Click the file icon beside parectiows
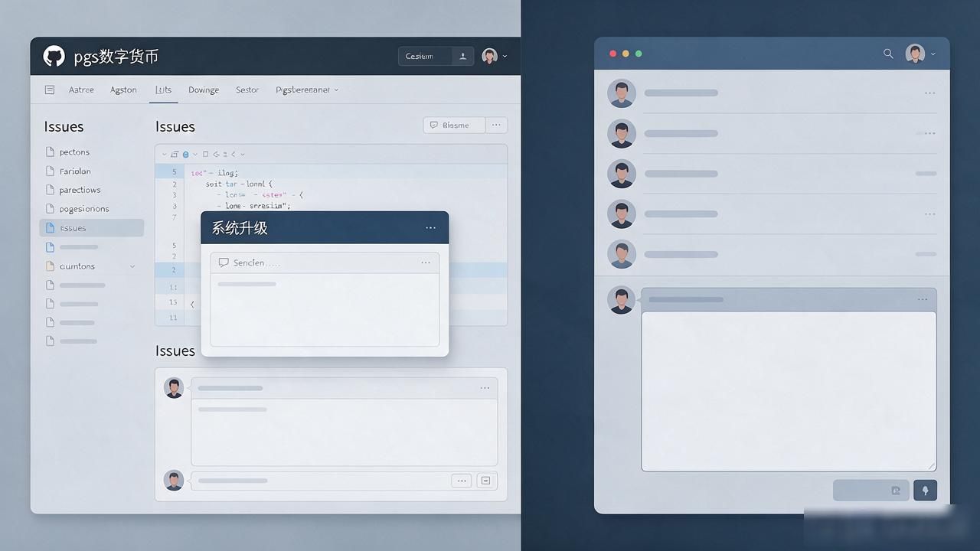 (50, 190)
